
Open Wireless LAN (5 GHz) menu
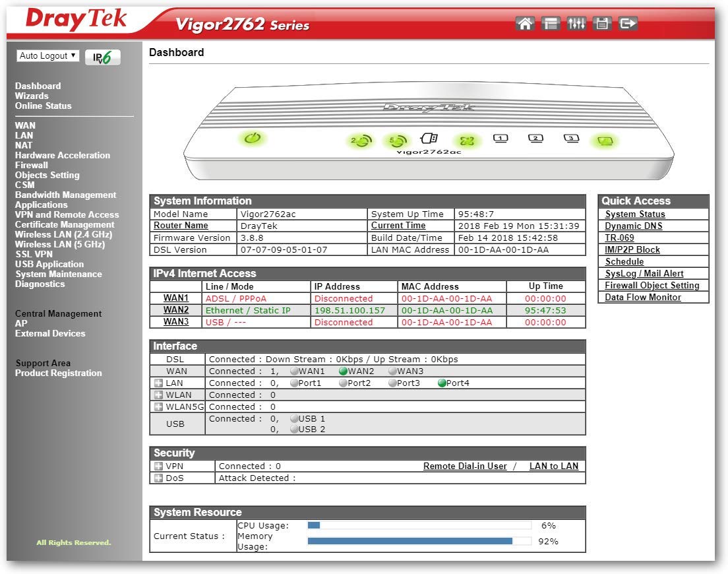(60, 244)
